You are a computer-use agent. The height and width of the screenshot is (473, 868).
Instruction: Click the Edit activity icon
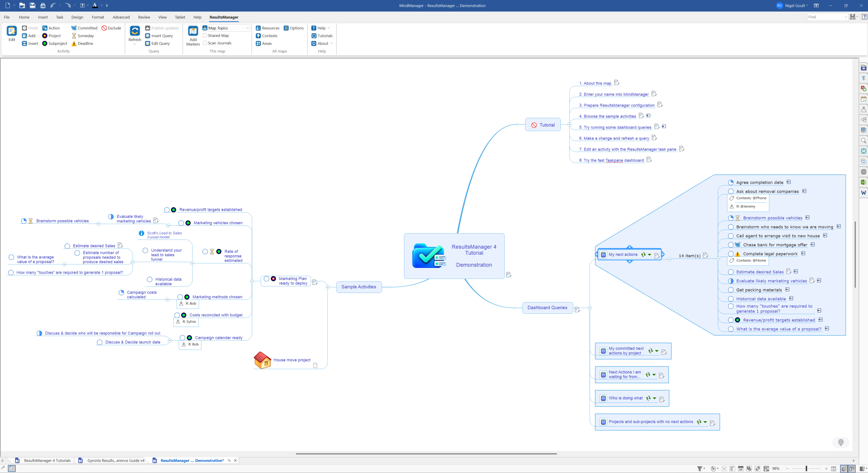[12, 31]
